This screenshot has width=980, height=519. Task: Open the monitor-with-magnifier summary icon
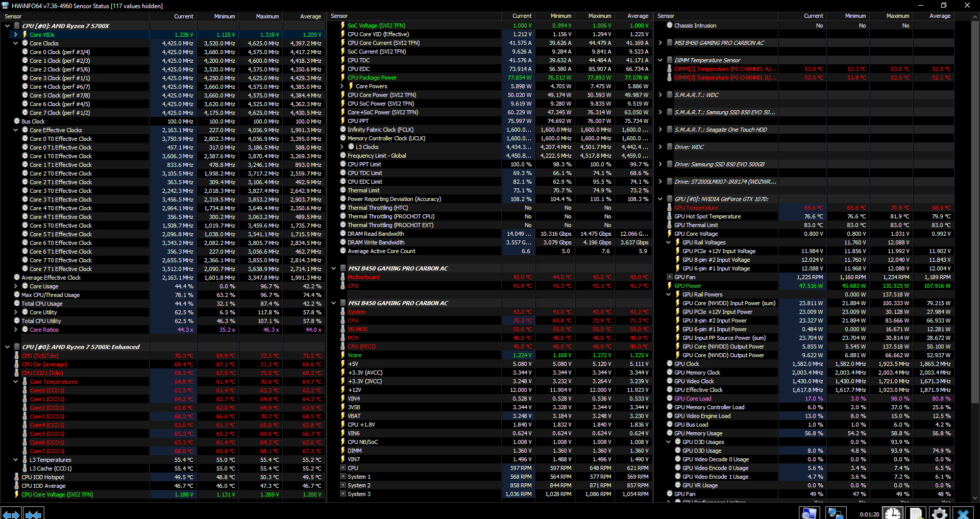click(809, 513)
